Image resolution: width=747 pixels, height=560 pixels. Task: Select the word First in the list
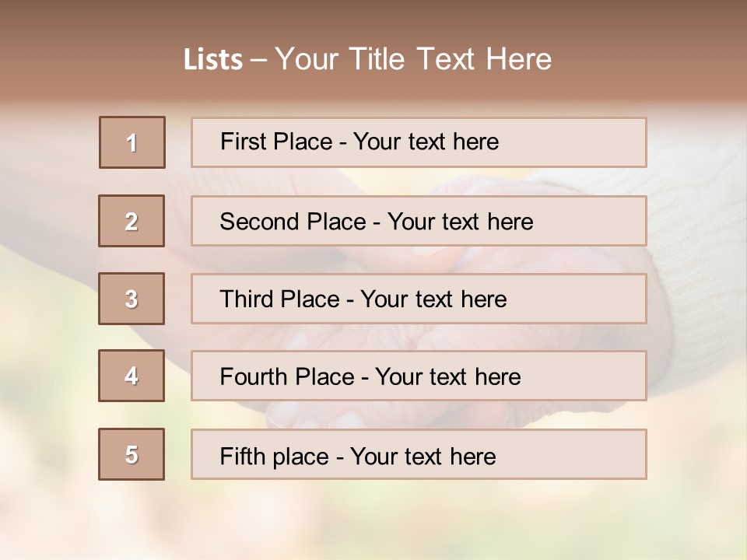click(x=243, y=142)
